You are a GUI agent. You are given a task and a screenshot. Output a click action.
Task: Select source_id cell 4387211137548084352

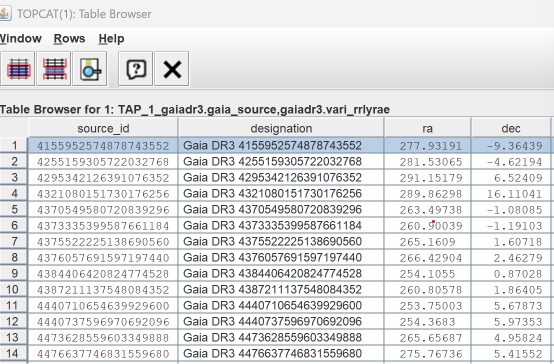[x=103, y=289]
